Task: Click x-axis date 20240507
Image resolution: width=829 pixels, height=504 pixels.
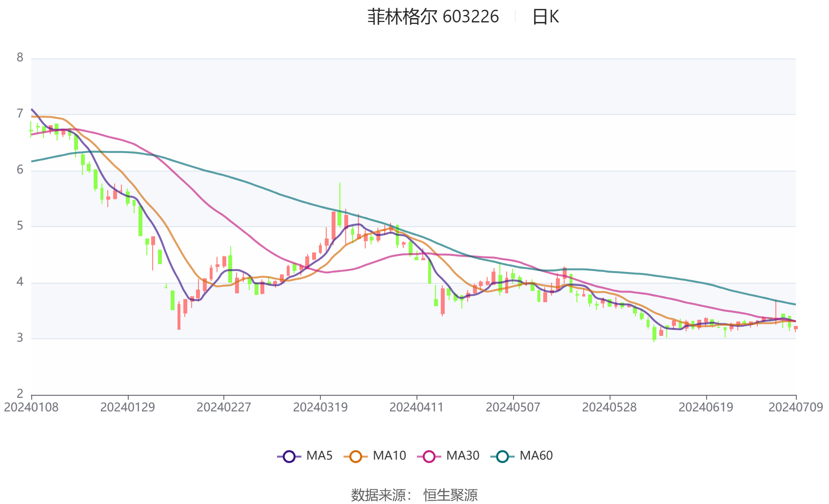Action: [513, 407]
